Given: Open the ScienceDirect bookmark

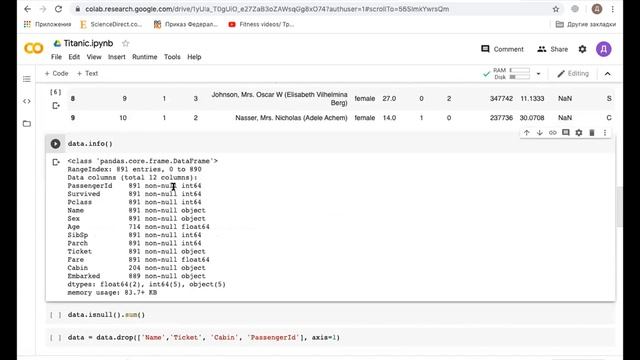Looking at the screenshot, I should tap(111, 24).
